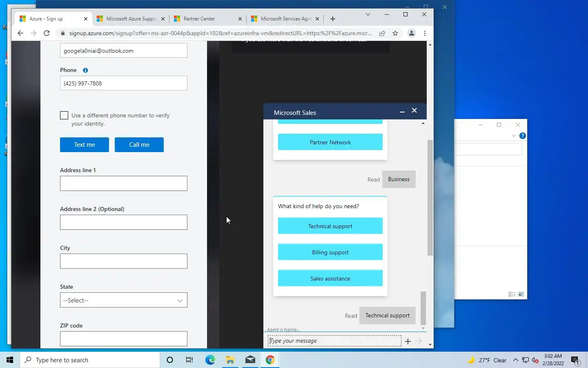Image resolution: width=588 pixels, height=368 pixels.
Task: Choose Billing support chat option
Action: 330,252
